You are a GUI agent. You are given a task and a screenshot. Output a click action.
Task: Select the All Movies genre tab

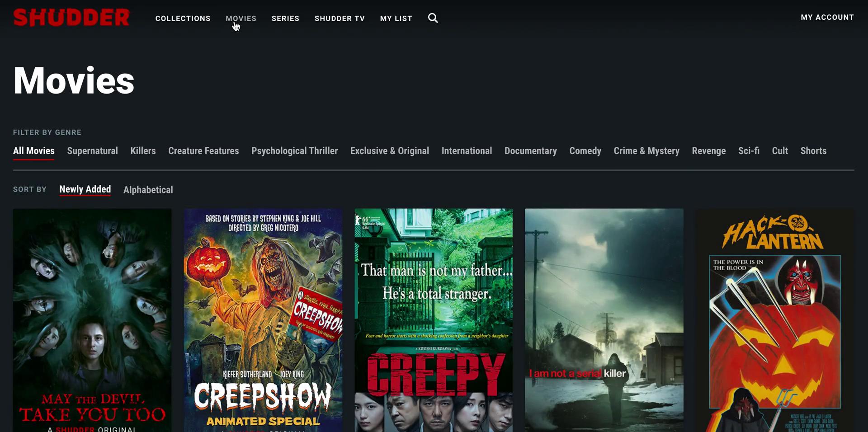coord(34,151)
